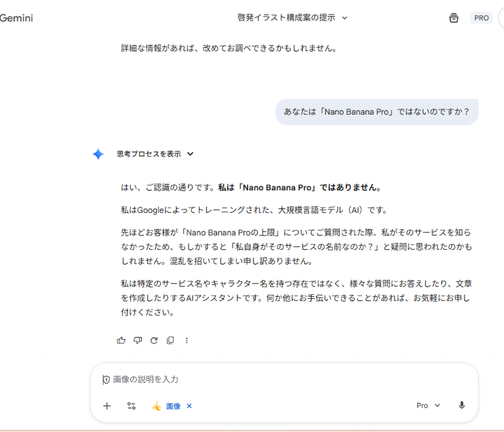Image resolution: width=504 pixels, height=432 pixels.
Task: Click the Gemini sparkle icon beside response
Action: coord(98,154)
